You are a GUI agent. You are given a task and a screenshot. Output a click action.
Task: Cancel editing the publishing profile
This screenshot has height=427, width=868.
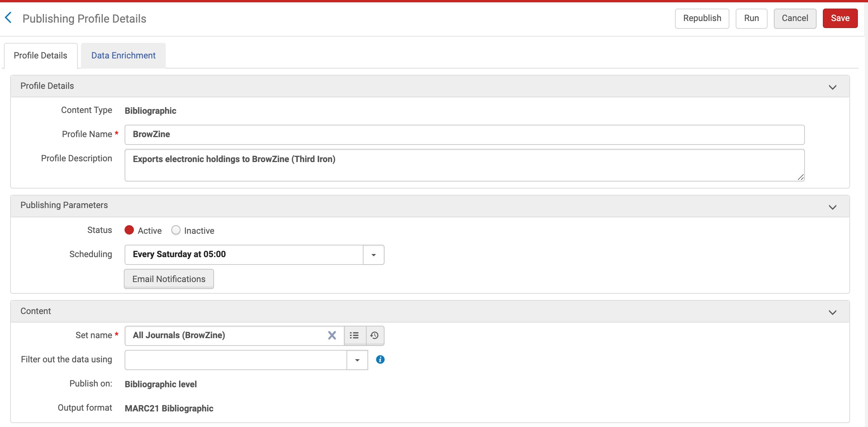point(795,18)
